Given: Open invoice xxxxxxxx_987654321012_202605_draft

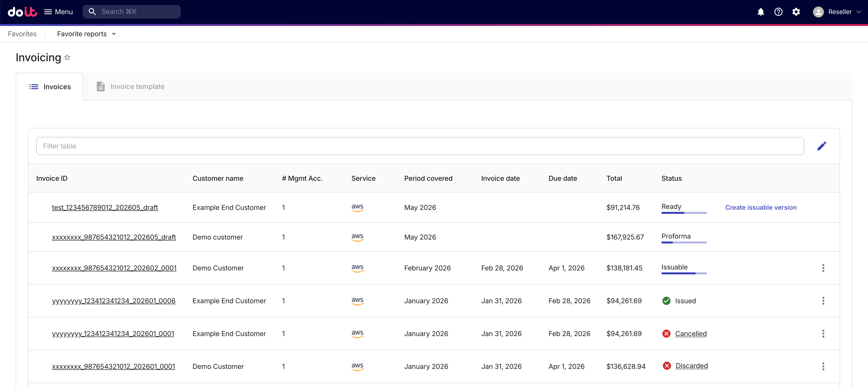Looking at the screenshot, I should tap(114, 237).
